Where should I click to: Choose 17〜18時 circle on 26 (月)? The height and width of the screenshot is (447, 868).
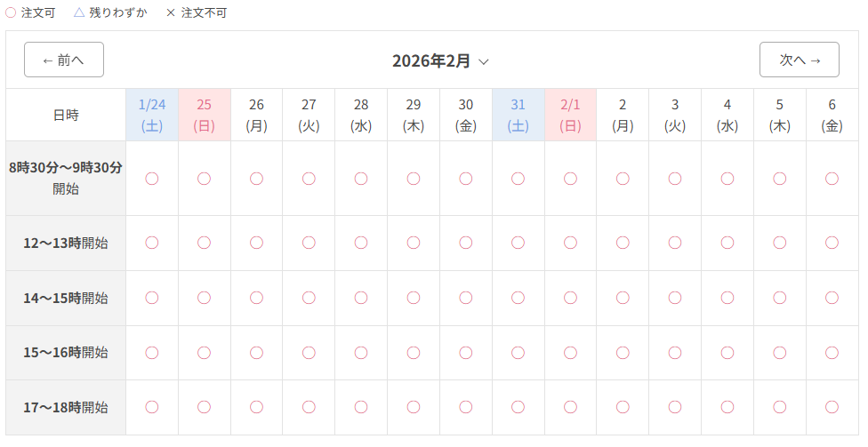pyautogui.click(x=256, y=407)
